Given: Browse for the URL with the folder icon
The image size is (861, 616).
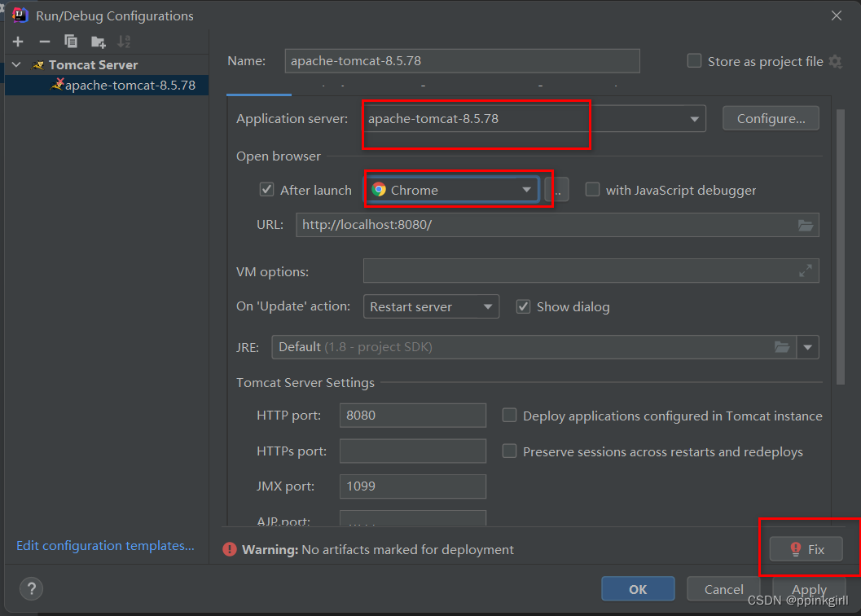Looking at the screenshot, I should point(806,226).
